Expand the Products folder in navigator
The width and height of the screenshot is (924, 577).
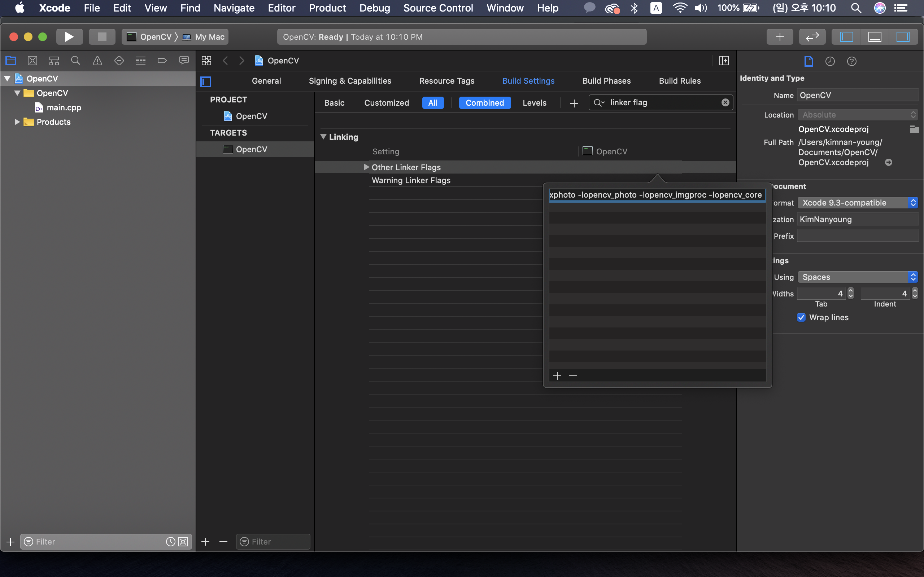click(x=17, y=122)
